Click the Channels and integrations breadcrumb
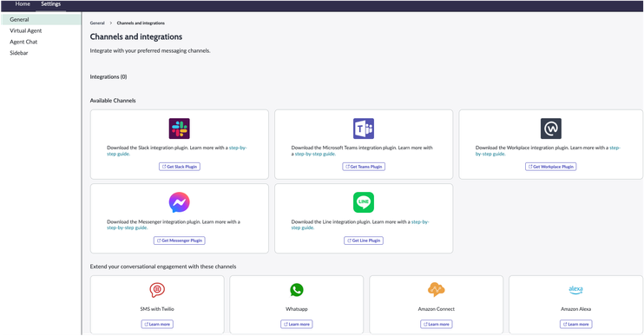This screenshot has width=644, height=336. coord(141,23)
